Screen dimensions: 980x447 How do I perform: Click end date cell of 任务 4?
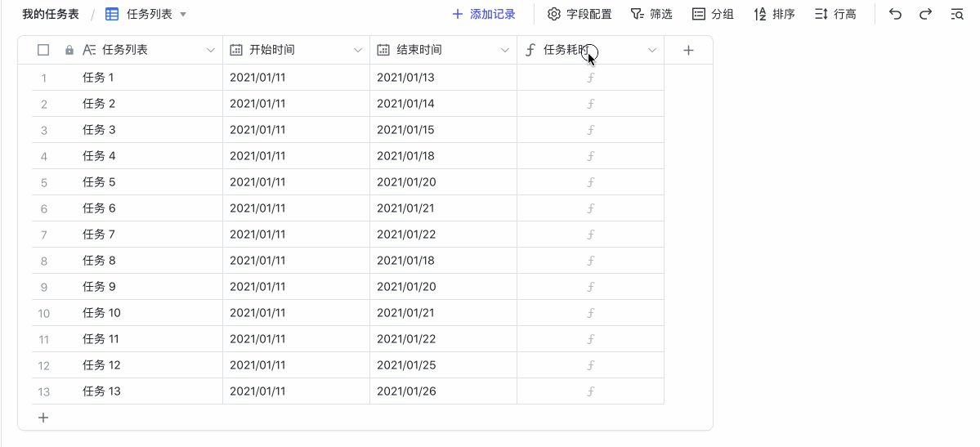(x=443, y=155)
